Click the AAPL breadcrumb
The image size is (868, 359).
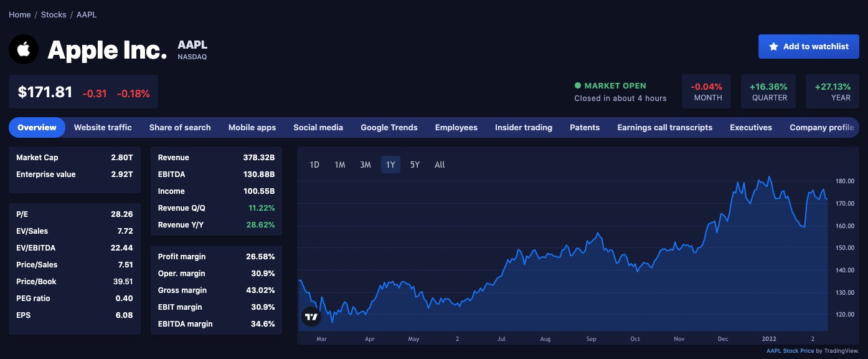pos(87,14)
